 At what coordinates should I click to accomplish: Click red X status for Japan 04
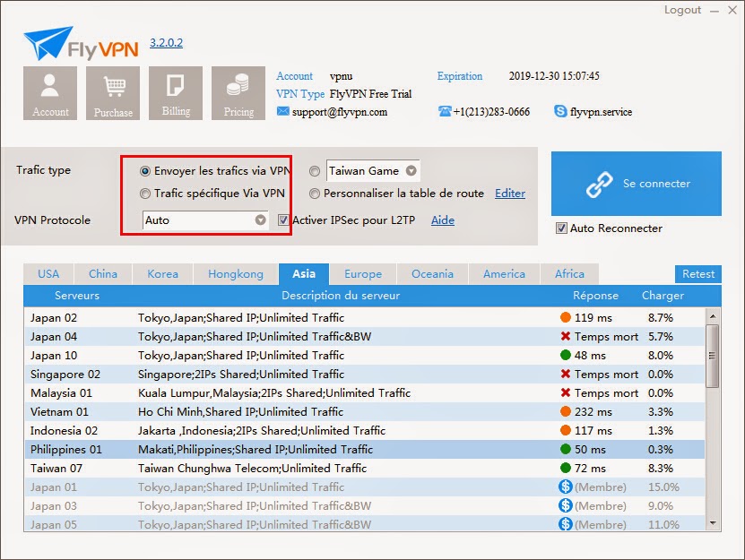tap(566, 336)
